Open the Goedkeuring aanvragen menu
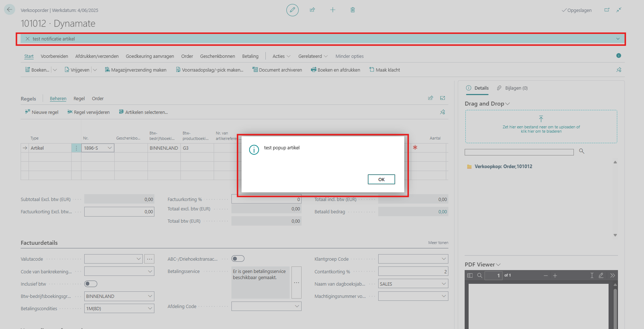644x329 pixels. [x=150, y=56]
